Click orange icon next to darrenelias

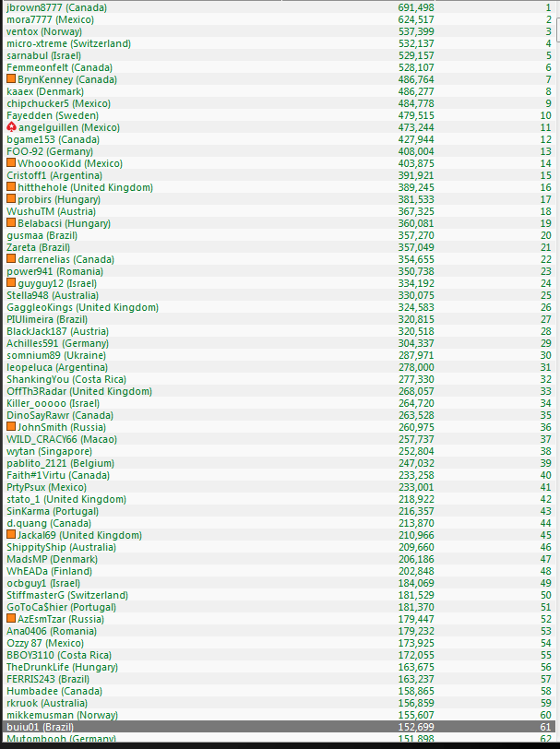11,259
